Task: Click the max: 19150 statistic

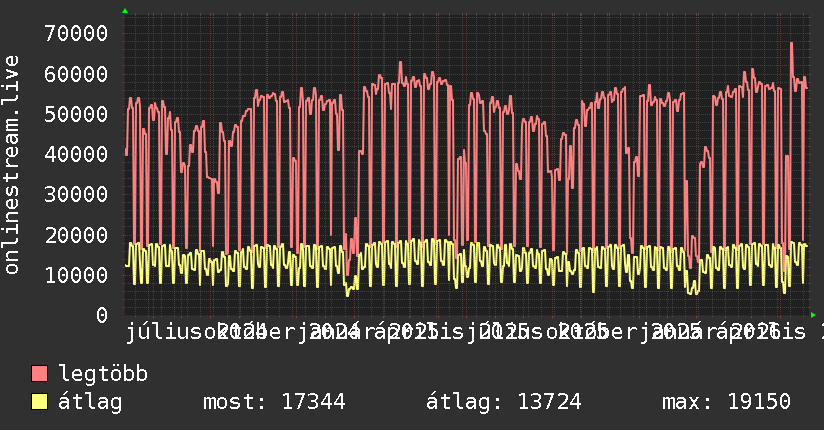Action: click(726, 402)
